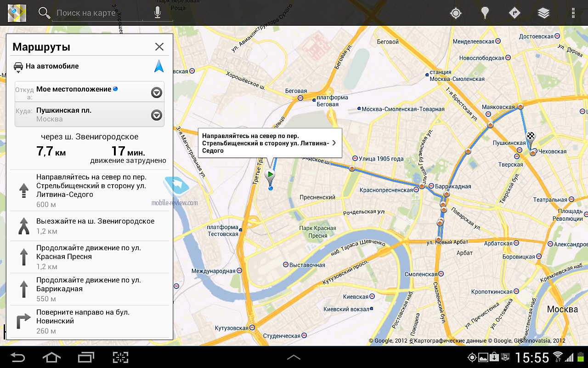This screenshot has height=368, width=588.
Task: Expand the Откуда starting point dropdown
Action: (x=157, y=93)
